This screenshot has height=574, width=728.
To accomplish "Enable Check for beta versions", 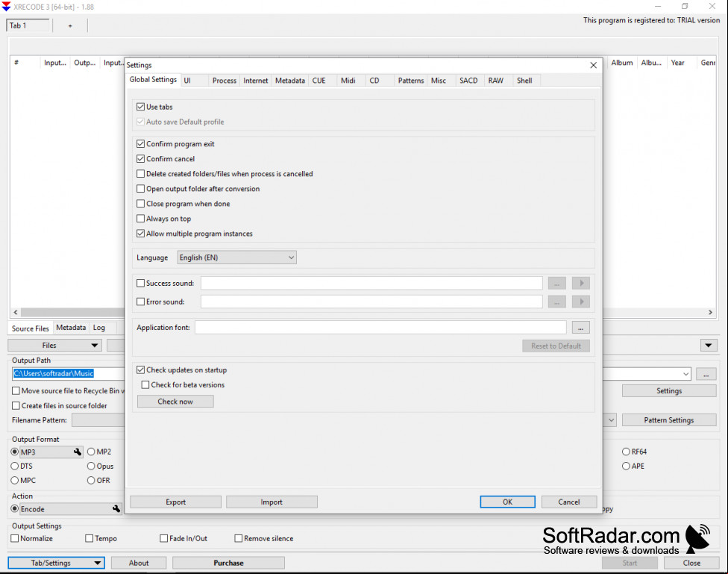I will tap(145, 385).
